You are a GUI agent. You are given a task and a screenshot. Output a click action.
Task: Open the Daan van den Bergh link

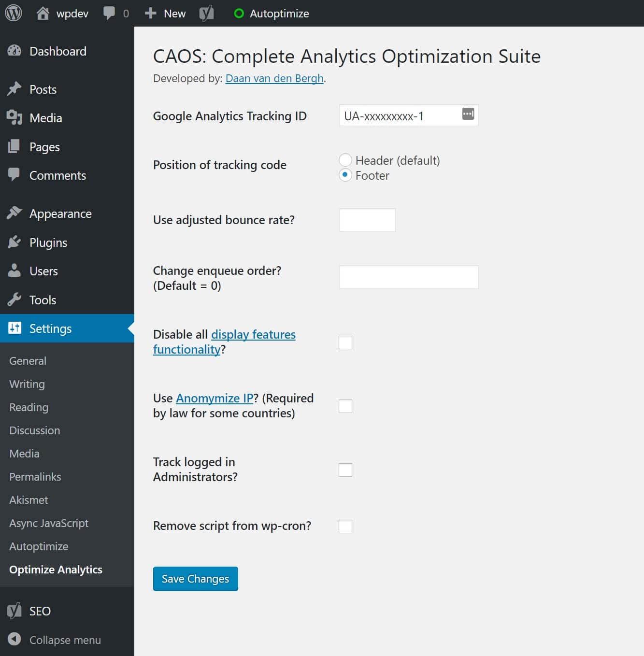click(x=274, y=78)
